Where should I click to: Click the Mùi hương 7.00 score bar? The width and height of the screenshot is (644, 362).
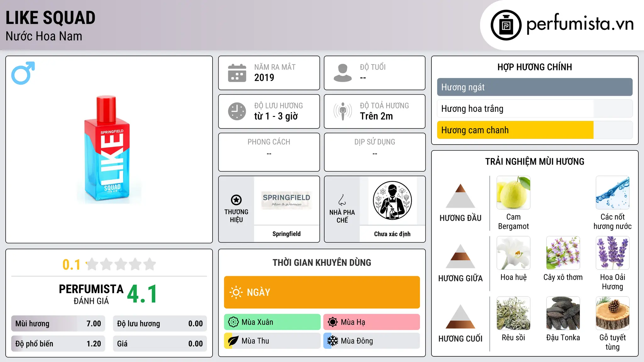(58, 324)
